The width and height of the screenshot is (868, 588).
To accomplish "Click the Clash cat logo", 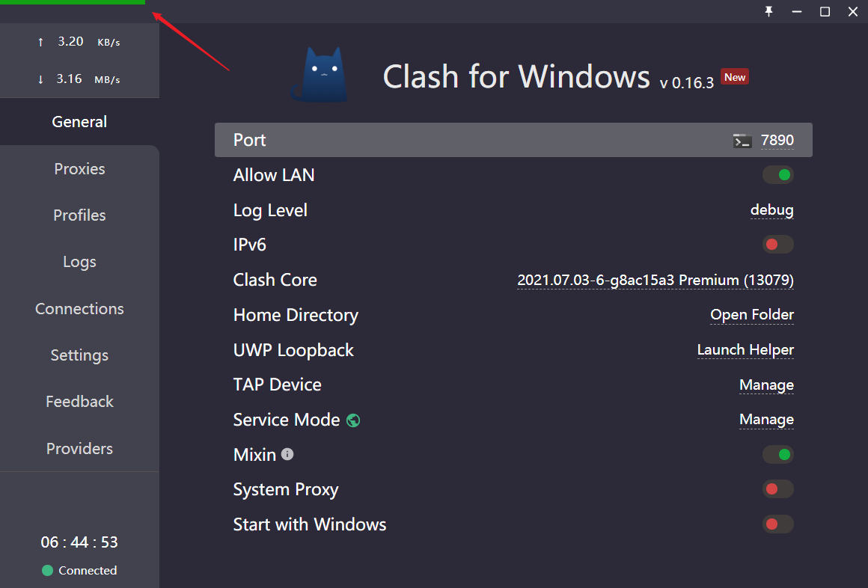I will pos(321,75).
